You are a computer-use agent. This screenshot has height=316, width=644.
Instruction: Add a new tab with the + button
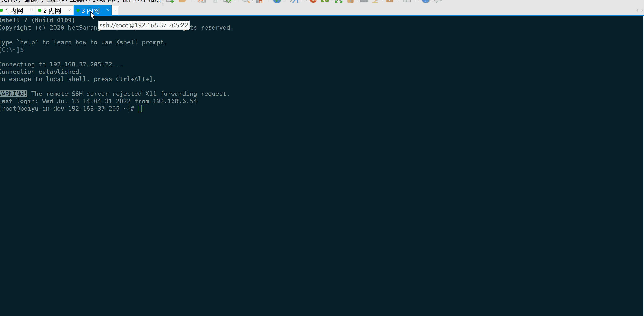click(x=115, y=10)
